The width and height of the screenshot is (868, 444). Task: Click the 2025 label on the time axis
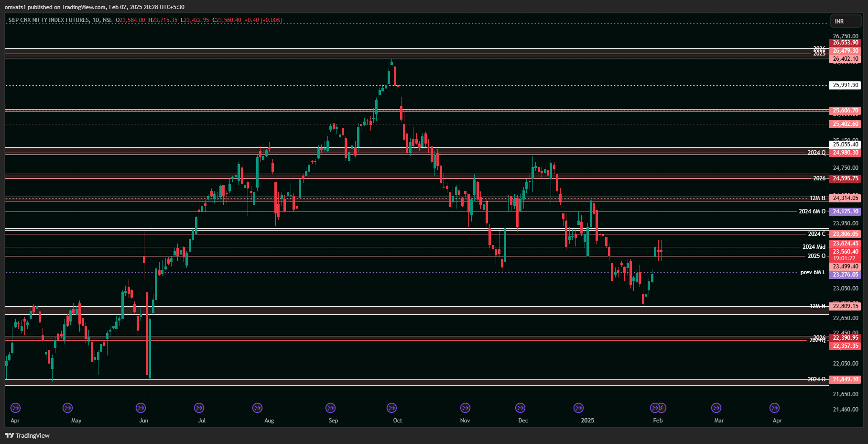coord(587,421)
